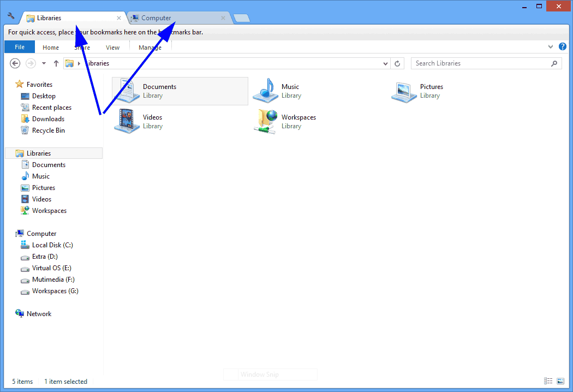Open Extra (D:) drive
Screen dimensions: 573x392
(x=45, y=257)
